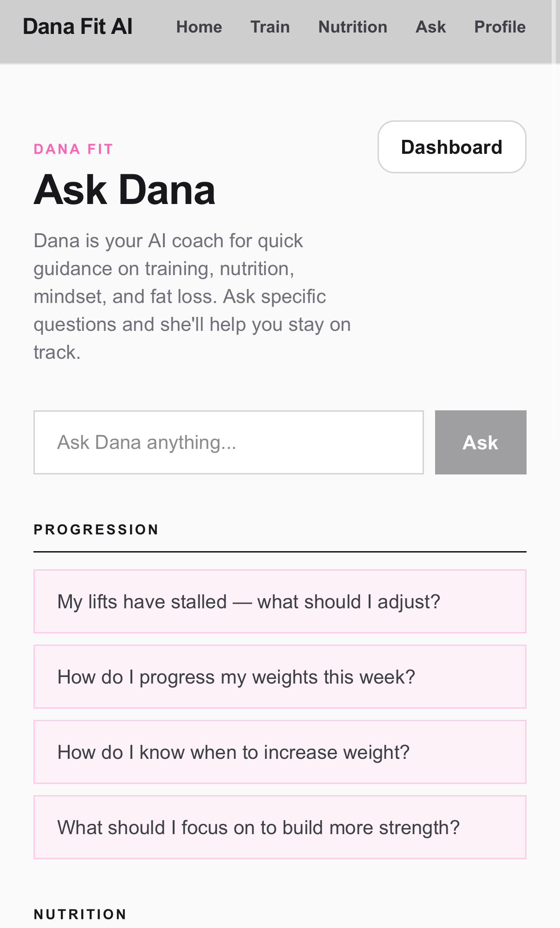Choose the progress my weights question
Image resolution: width=560 pixels, height=928 pixels.
click(280, 677)
